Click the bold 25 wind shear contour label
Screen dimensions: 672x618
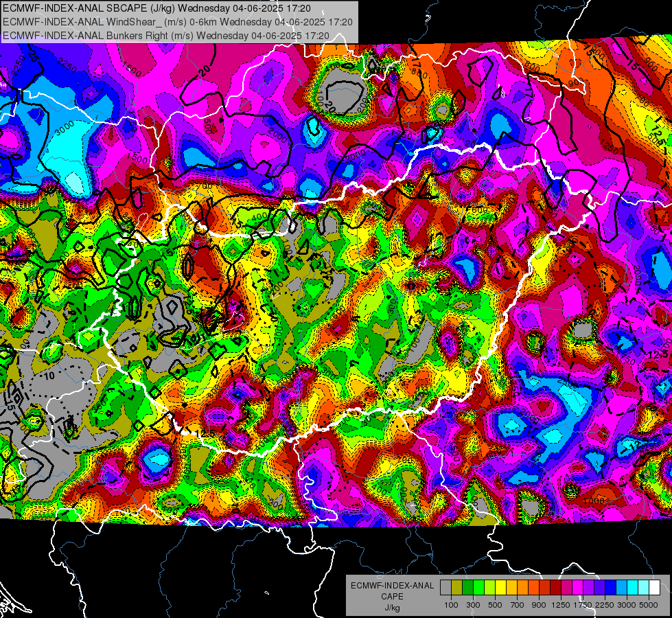(x=34, y=55)
